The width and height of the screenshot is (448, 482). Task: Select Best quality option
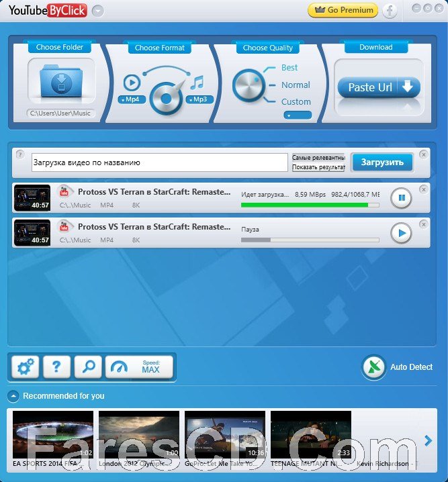(x=289, y=68)
